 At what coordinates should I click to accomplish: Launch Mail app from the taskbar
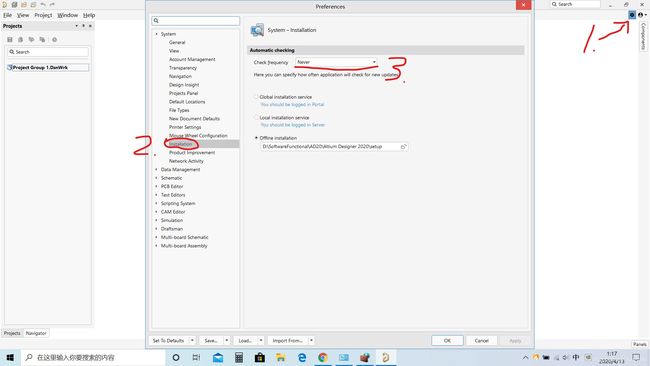click(218, 357)
